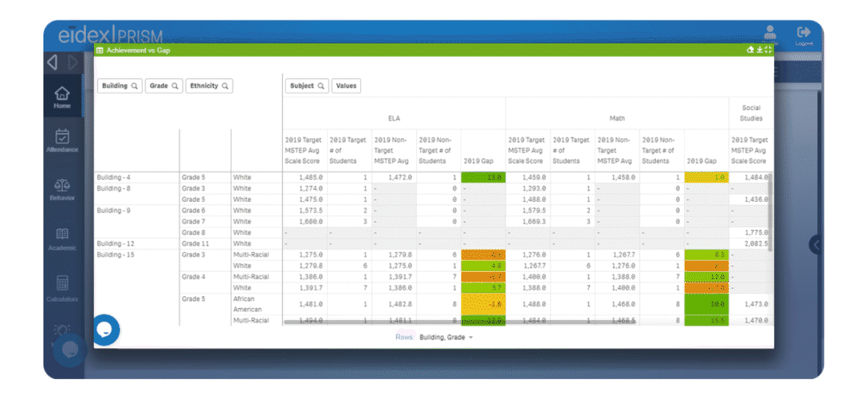868x399 pixels.
Task: Click the 1,473.0 Social Studies cell
Action: pos(751,304)
